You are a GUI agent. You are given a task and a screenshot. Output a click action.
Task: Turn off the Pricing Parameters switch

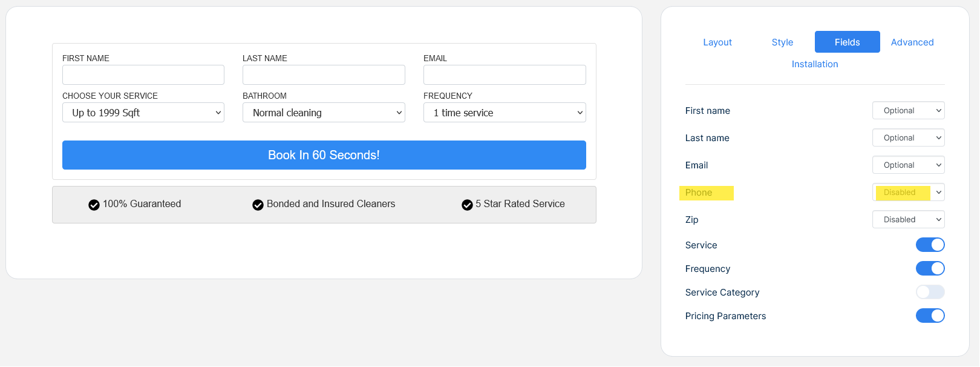point(930,316)
